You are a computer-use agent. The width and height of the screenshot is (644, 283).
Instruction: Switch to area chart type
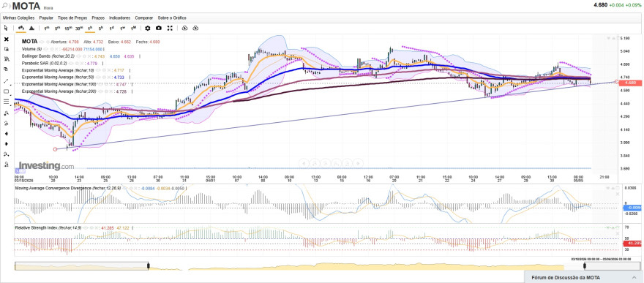tap(31, 28)
